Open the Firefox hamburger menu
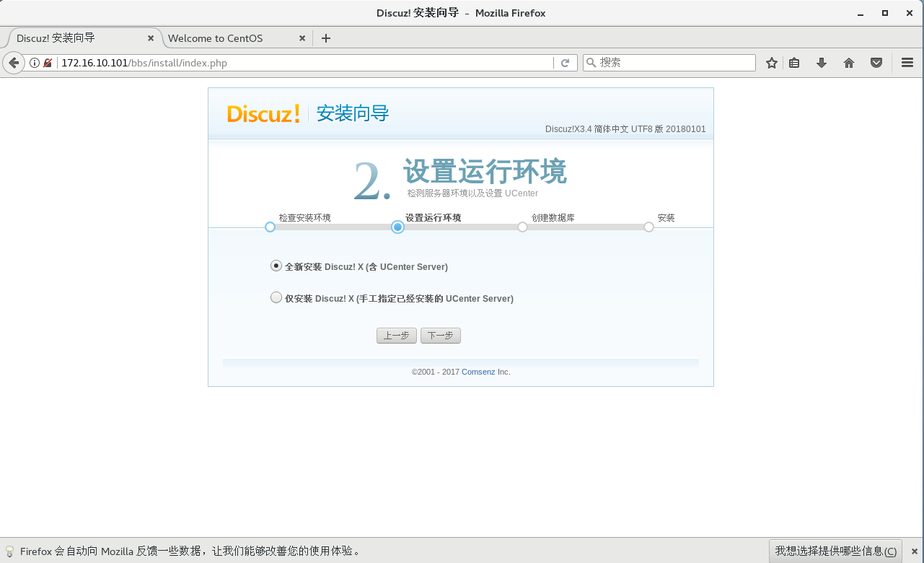The width and height of the screenshot is (924, 563). tap(907, 63)
